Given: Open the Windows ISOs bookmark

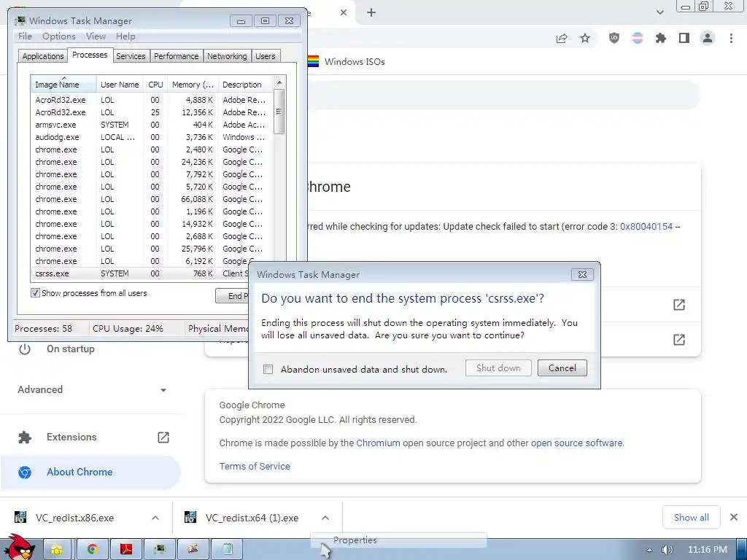Looking at the screenshot, I should point(347,61).
